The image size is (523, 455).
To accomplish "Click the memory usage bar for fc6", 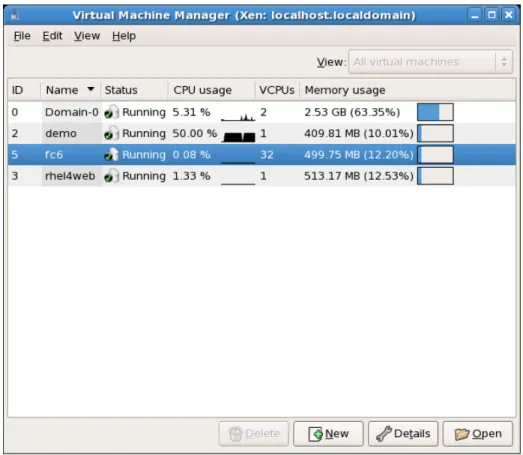I will click(x=435, y=155).
